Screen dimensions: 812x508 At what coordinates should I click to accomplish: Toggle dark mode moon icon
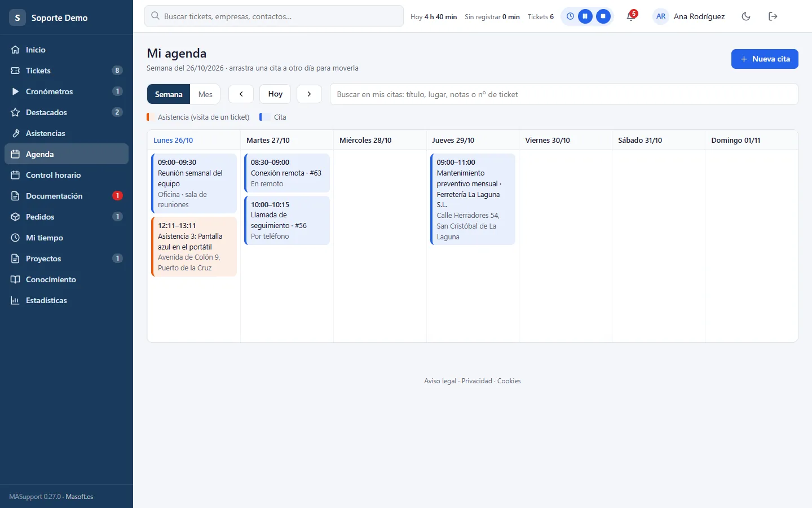point(746,16)
